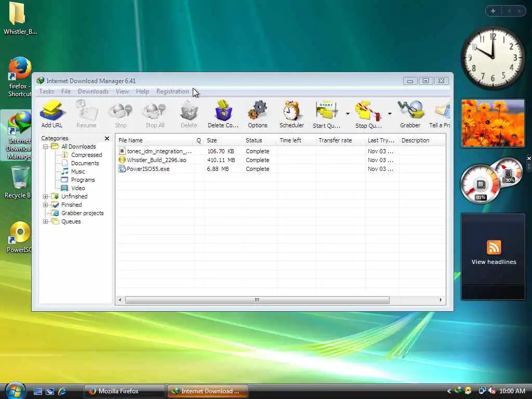Launch Internet Explorer quick launch icon
532x399 pixels.
(62, 391)
